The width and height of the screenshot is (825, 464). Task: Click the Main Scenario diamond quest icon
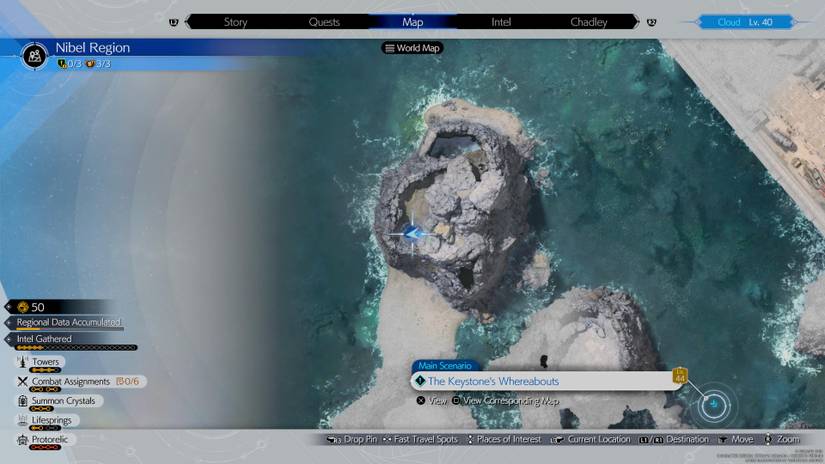[x=420, y=381]
